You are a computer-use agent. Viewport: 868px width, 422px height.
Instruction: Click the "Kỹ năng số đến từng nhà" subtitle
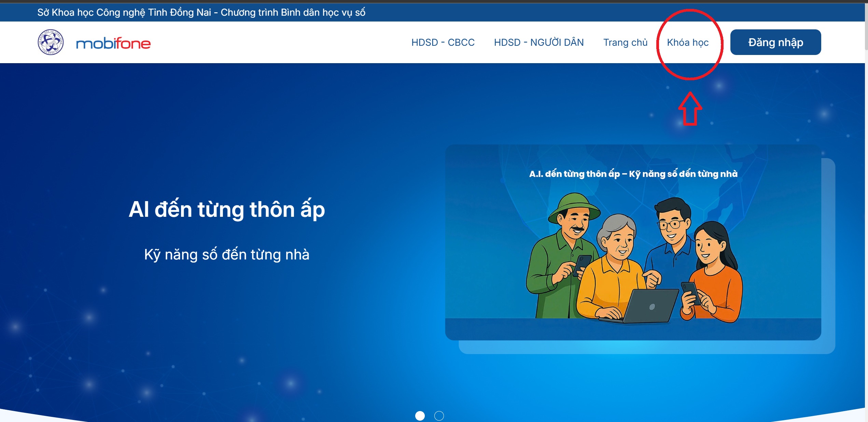click(227, 255)
